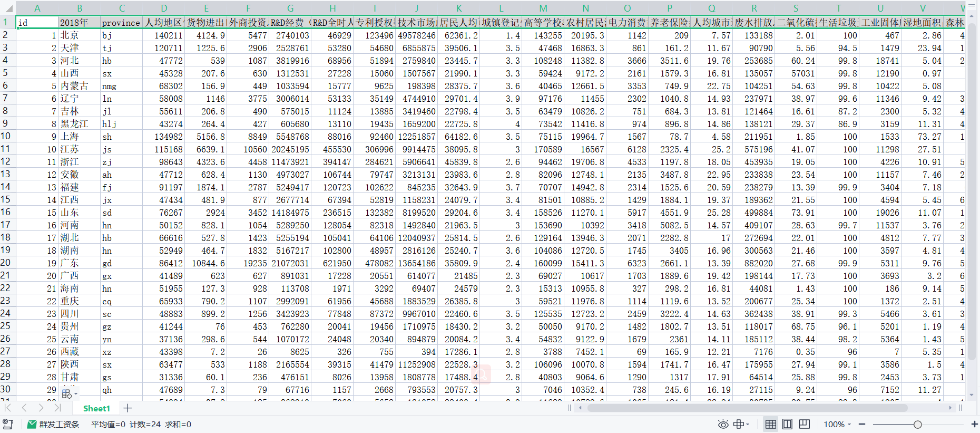This screenshot has height=433, width=980.
Task: Select column K header
Action: point(459,8)
